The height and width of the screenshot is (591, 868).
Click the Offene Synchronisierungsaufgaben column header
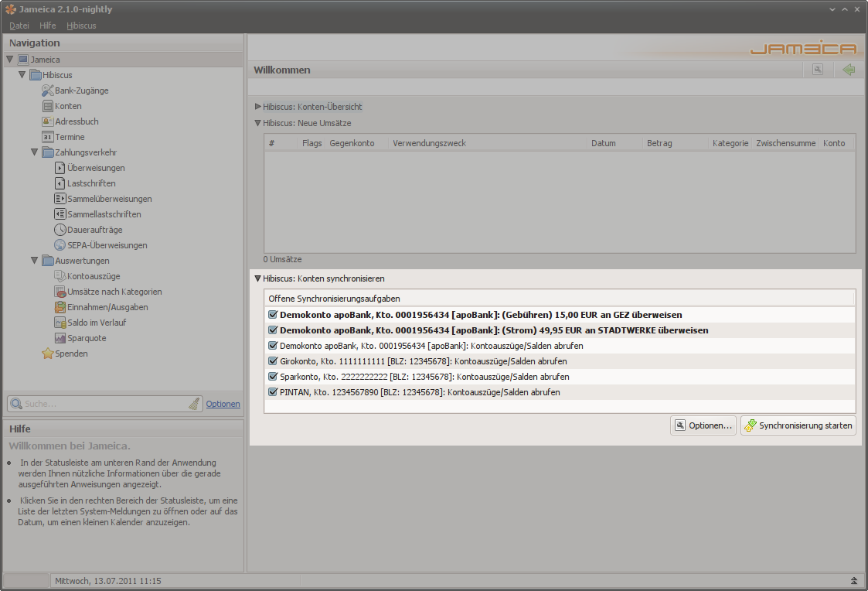[x=559, y=299]
